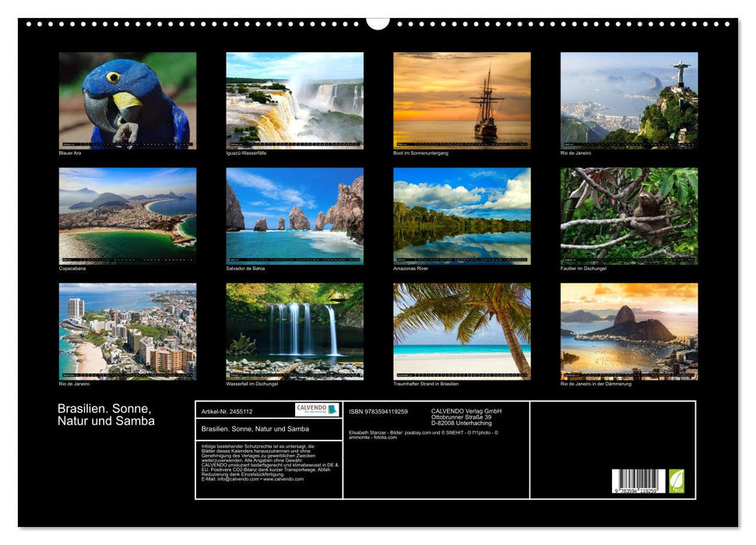756x545 pixels.
Task: Click 'Rio de Janeiro' caption under Christ statue photo
Action: (575, 153)
